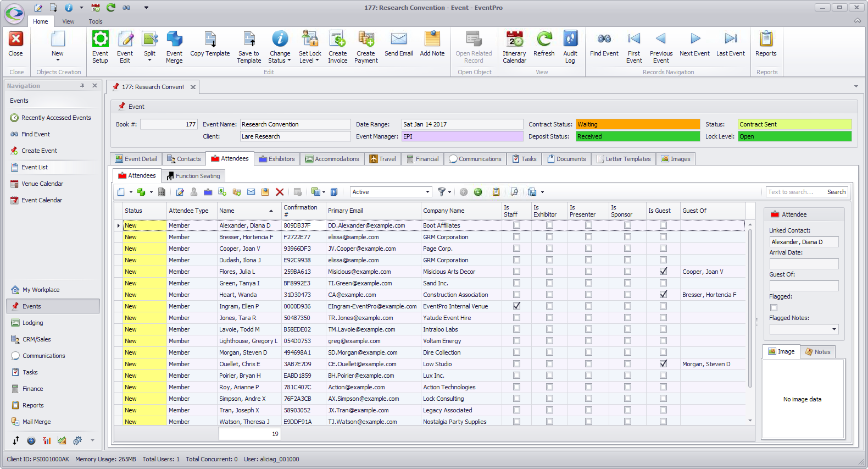
Task: Click the Text to search input field
Action: (x=794, y=192)
